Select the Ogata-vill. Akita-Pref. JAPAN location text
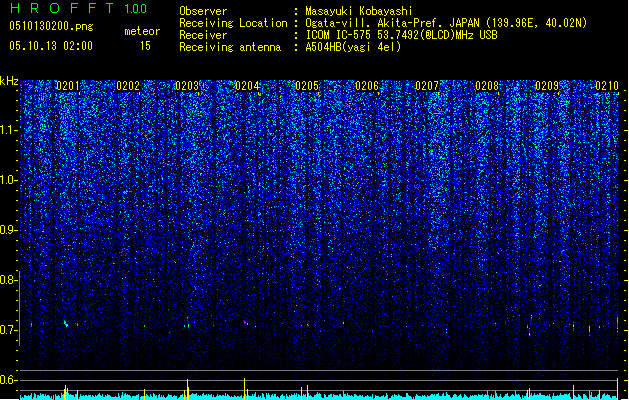The width and height of the screenshot is (629, 400). point(446,23)
